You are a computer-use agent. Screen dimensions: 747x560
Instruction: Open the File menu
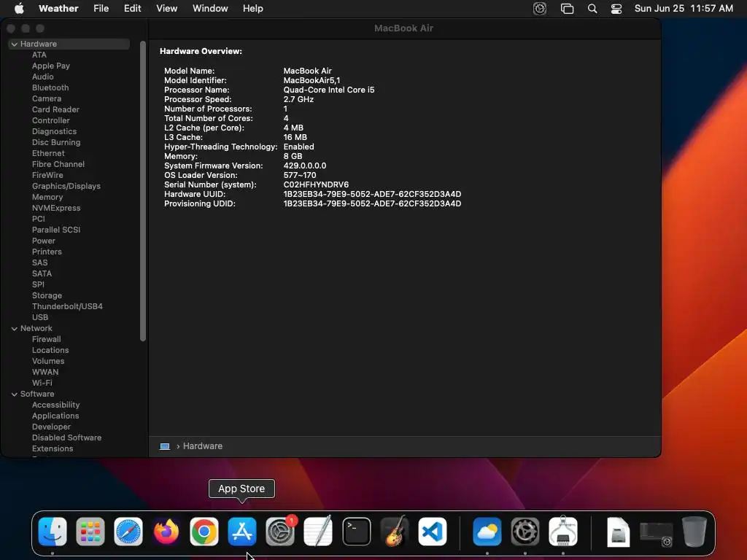(101, 8)
